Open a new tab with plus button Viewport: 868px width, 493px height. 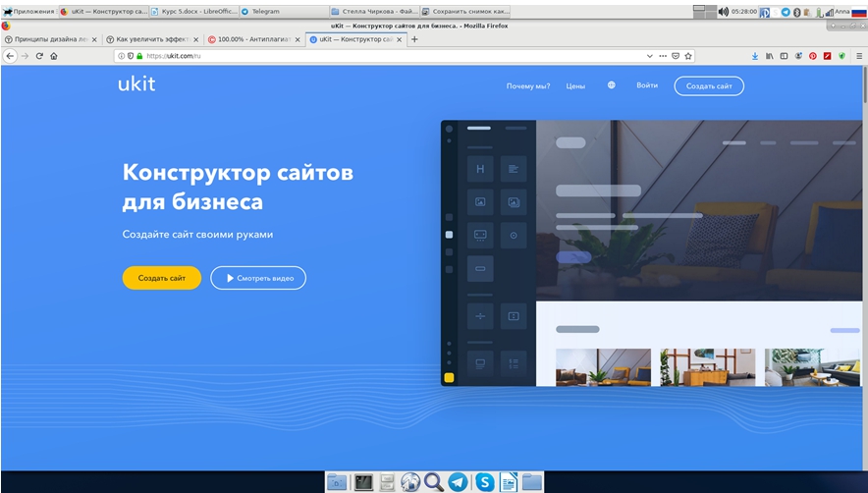(414, 39)
